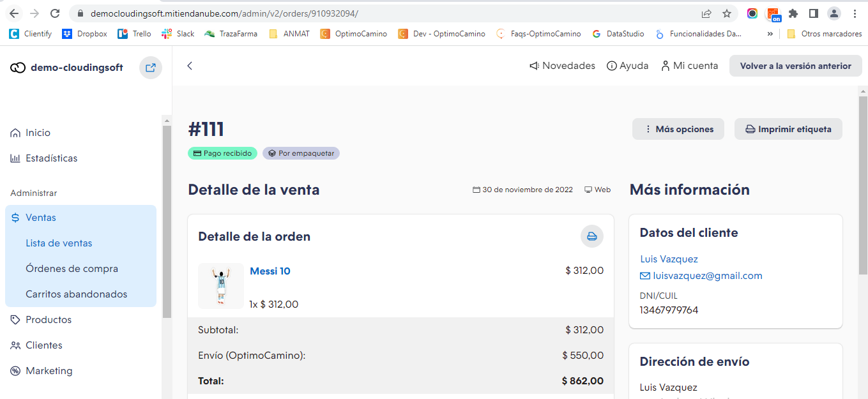Click the Messi 10 product thumbnail
Viewport: 868px width, 399px height.
pyautogui.click(x=221, y=286)
